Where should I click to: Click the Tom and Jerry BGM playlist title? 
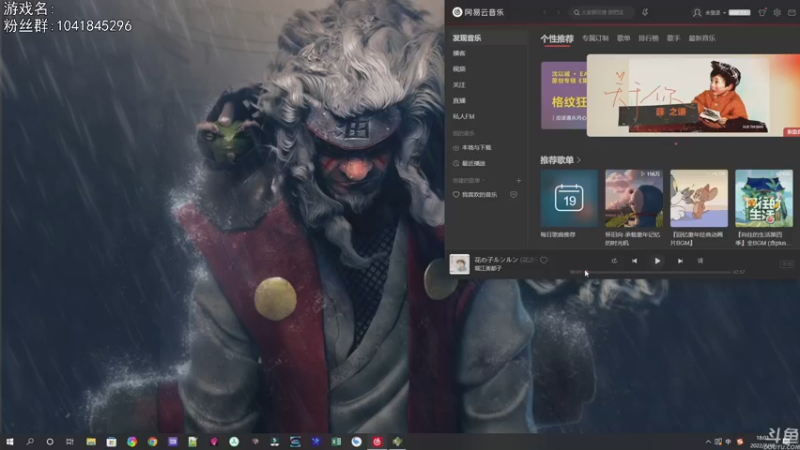click(696, 239)
